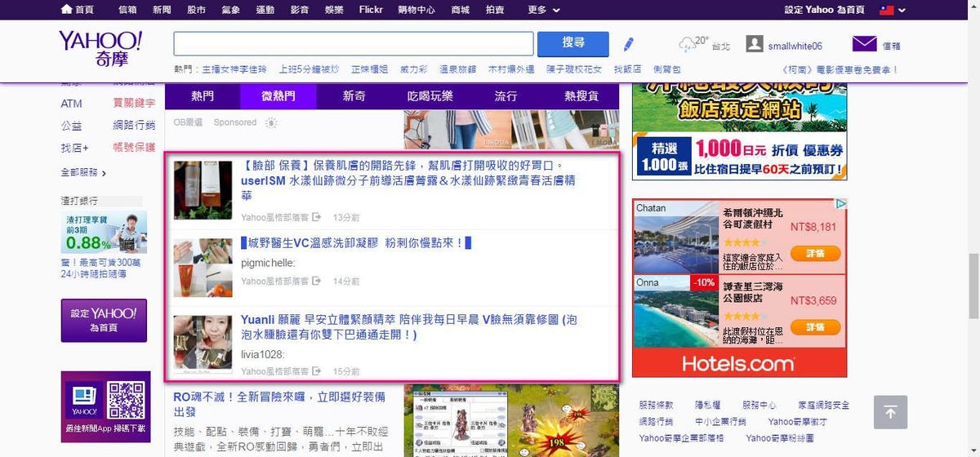Viewport: 980px width, 457px height.
Task: Switch to the 熱門 tab
Action: coord(203,96)
